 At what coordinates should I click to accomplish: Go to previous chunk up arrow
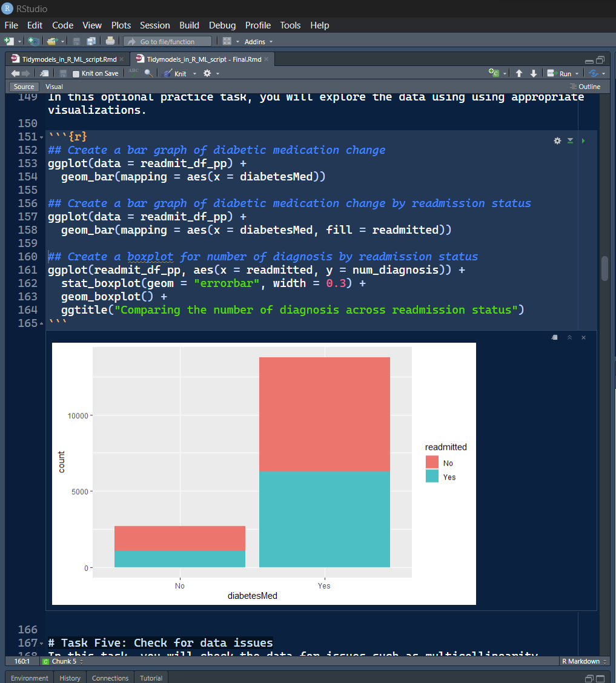click(x=519, y=73)
